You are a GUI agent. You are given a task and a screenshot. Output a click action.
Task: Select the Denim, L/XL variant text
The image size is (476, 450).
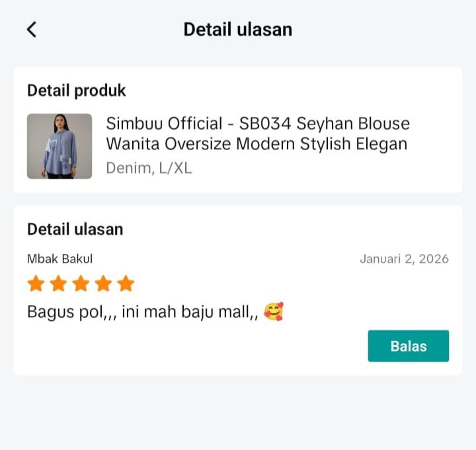click(x=149, y=168)
